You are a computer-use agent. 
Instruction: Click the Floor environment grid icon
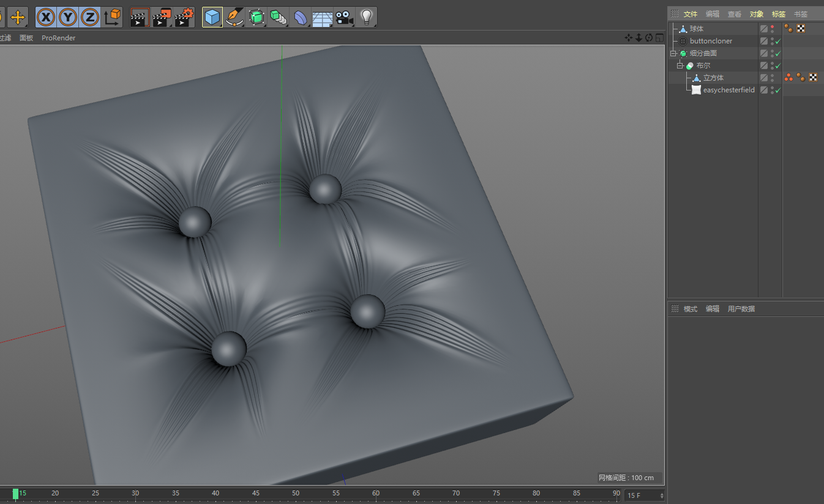pos(322,17)
